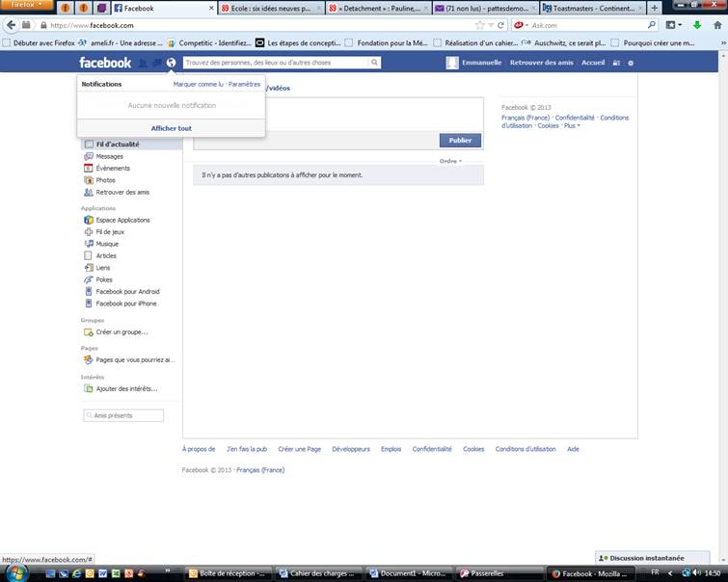Launch Internet Explorer from quick launch
The width and height of the screenshot is (728, 582).
tap(76, 573)
